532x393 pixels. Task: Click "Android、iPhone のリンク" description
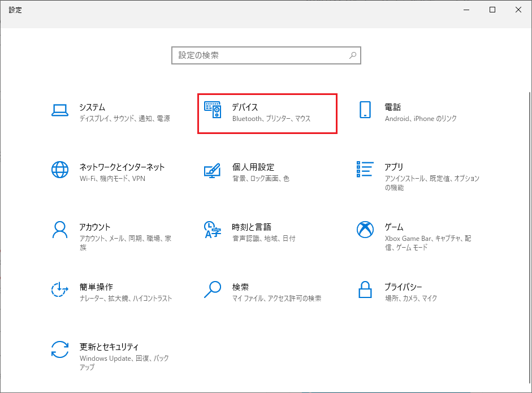point(421,118)
